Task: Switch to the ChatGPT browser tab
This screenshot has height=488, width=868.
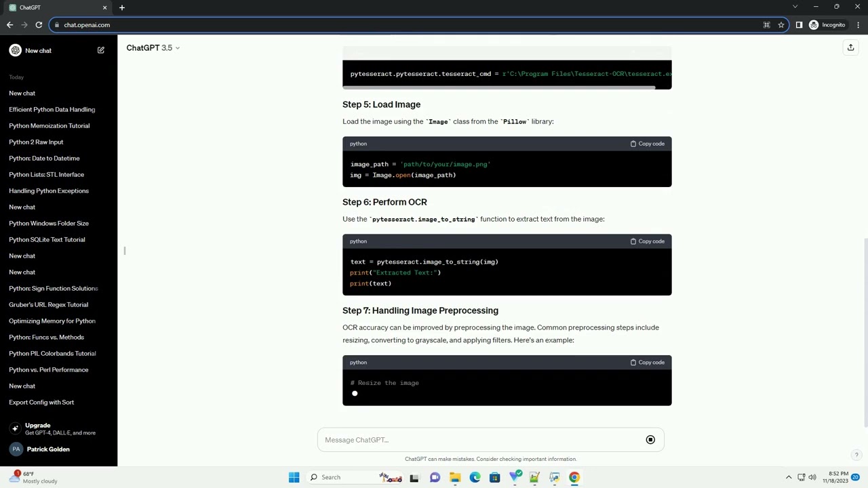Action: coord(58,7)
